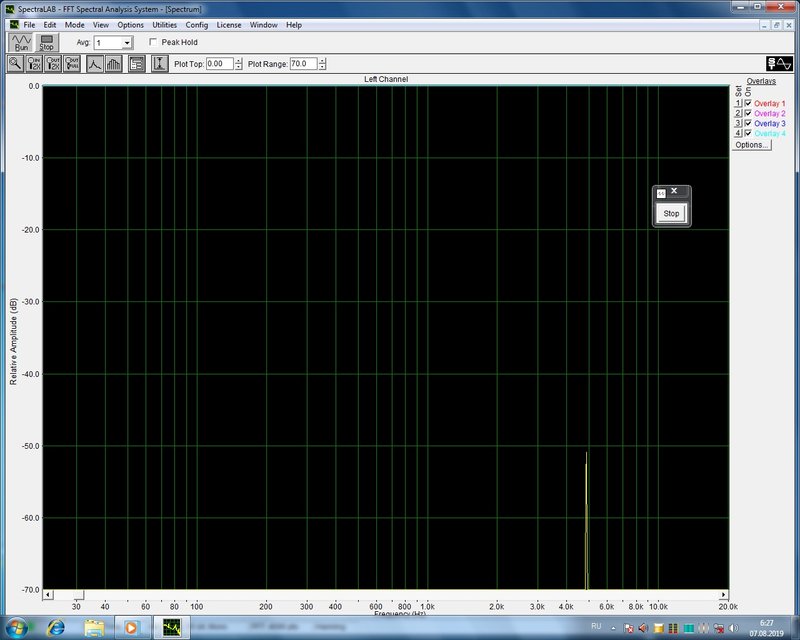Click the horizontal scrollbar thumb

coord(79,595)
